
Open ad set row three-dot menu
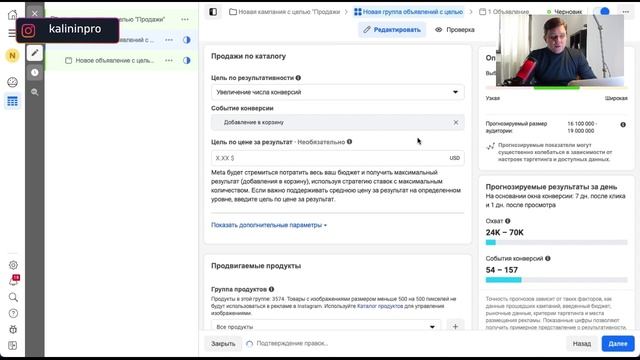pos(169,40)
